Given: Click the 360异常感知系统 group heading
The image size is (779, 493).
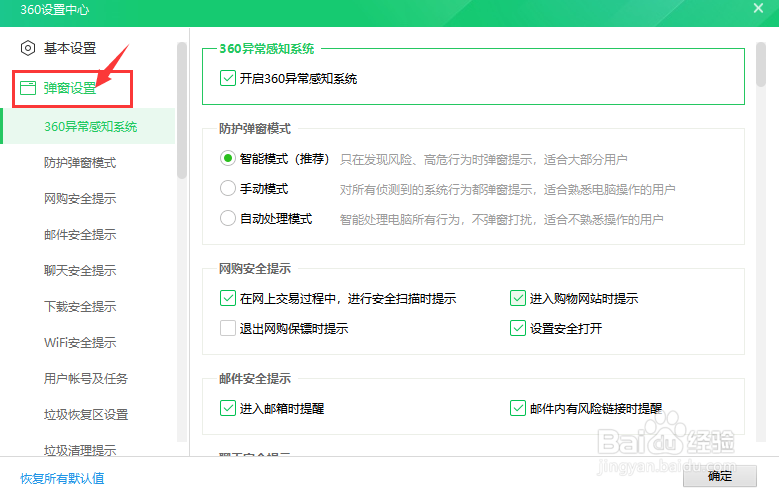Looking at the screenshot, I should pyautogui.click(x=267, y=48).
